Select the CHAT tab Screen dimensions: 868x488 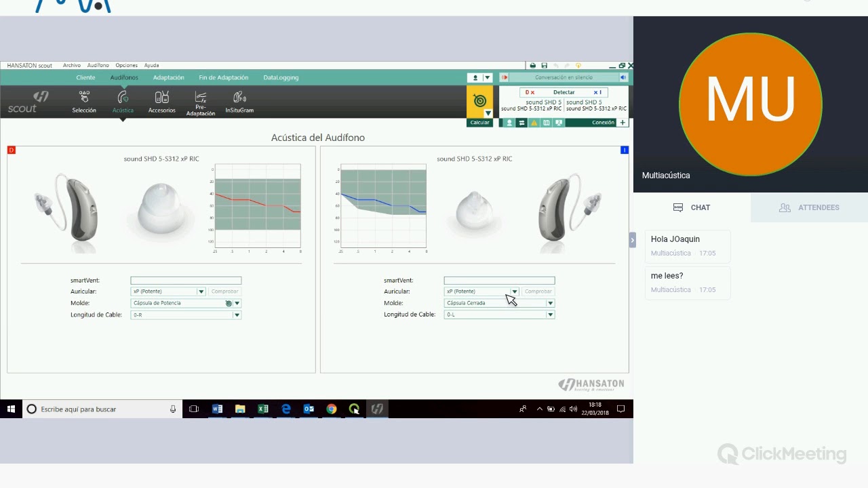click(692, 207)
